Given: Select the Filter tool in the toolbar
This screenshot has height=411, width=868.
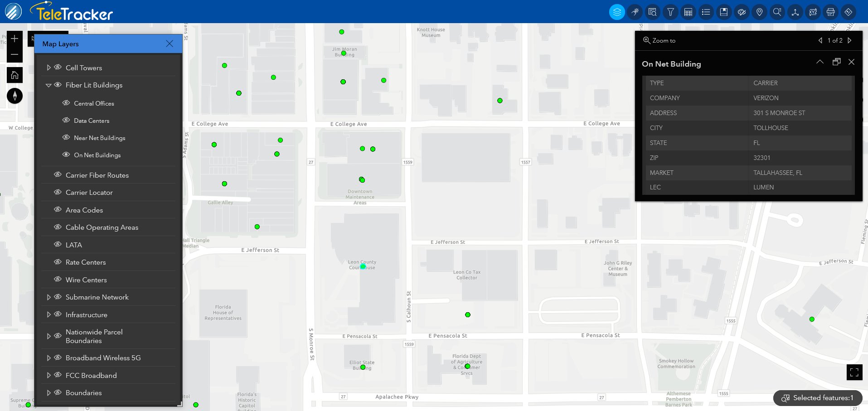Looking at the screenshot, I should pos(670,12).
